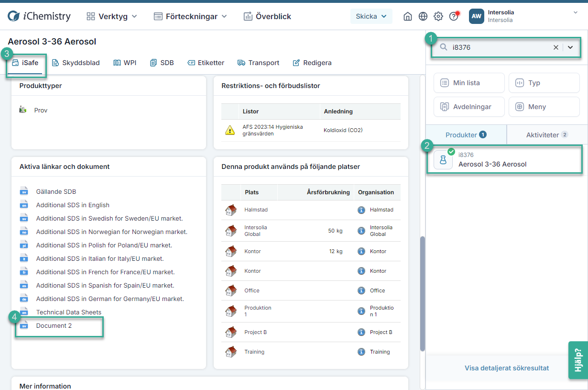
Task: Open the Överblick menu item
Action: click(x=267, y=16)
